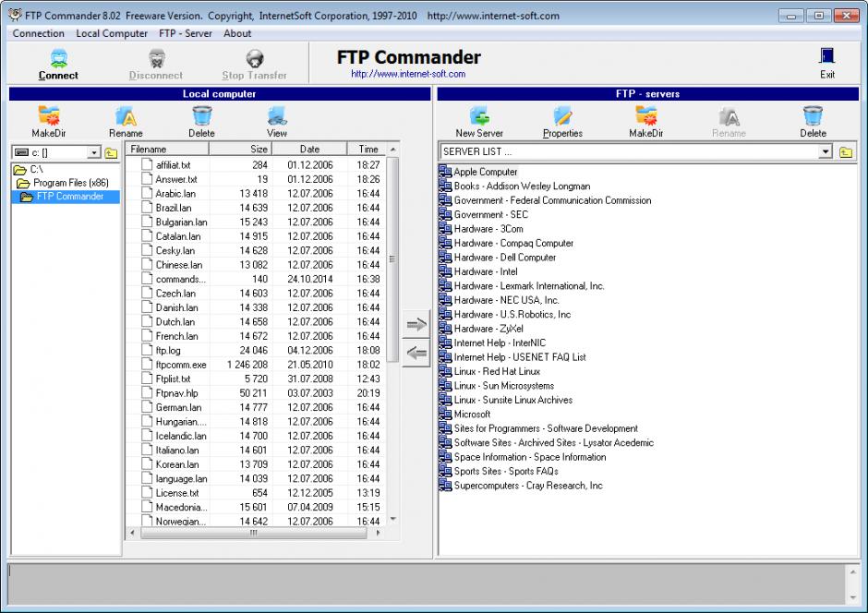
Task: Click inside the log message area
Action: pos(427,584)
